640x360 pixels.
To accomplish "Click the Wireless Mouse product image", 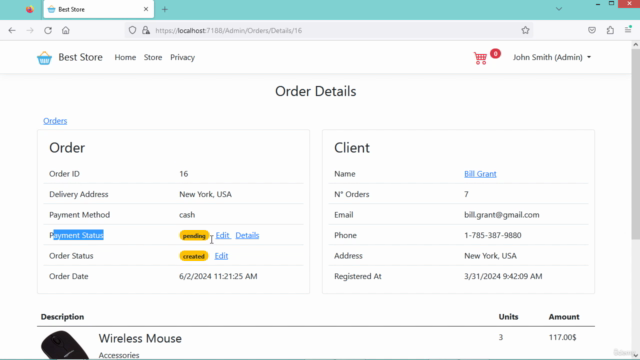I will [65, 345].
